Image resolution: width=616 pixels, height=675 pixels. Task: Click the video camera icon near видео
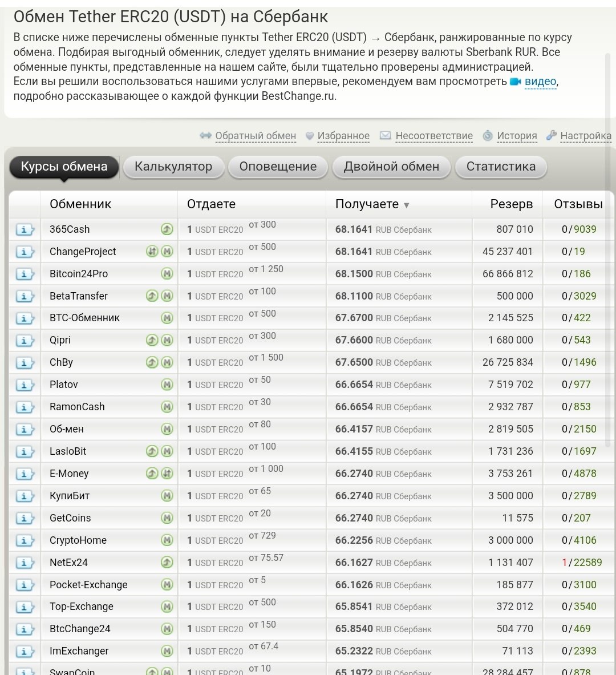pyautogui.click(x=515, y=82)
